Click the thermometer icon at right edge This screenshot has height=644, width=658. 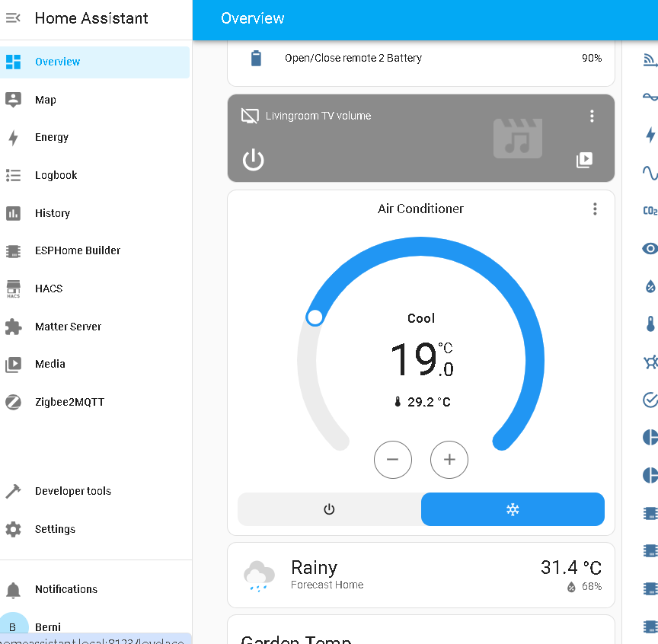point(650,324)
